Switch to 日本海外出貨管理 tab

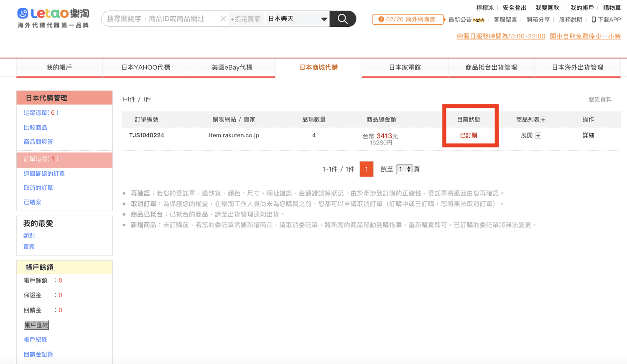pos(578,67)
